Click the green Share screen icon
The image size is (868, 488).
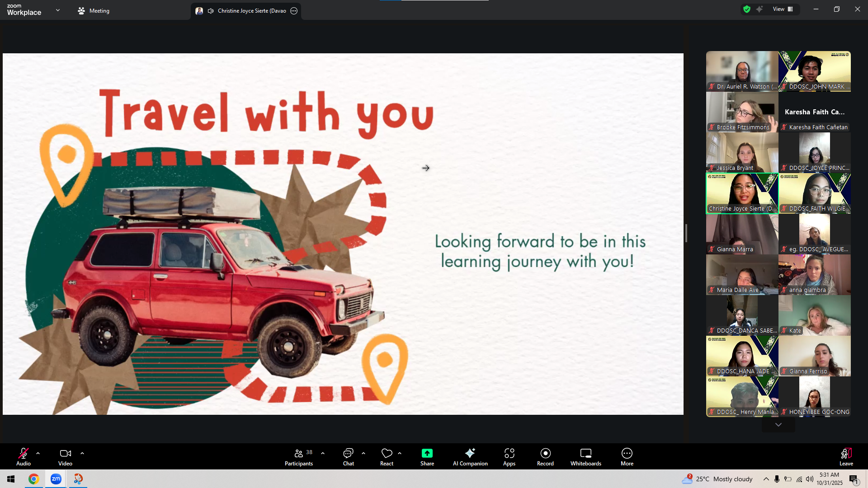pyautogui.click(x=427, y=453)
